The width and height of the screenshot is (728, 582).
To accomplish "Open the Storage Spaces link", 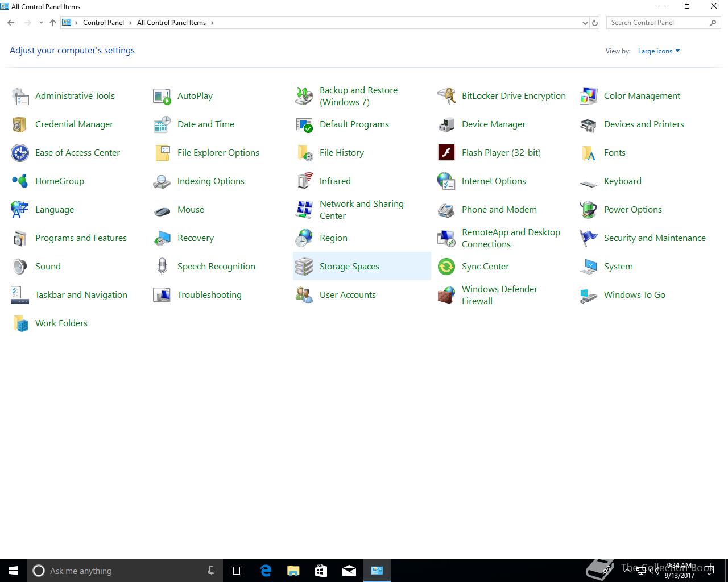I will click(x=349, y=267).
